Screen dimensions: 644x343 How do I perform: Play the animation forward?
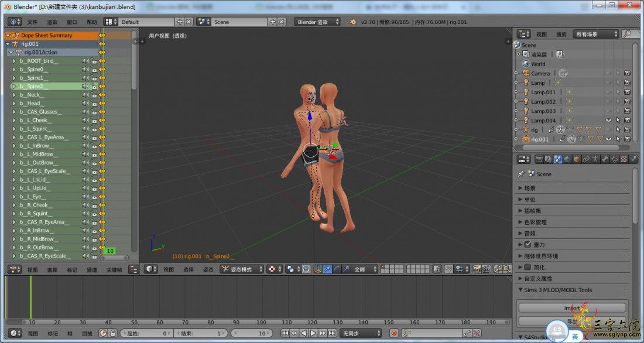(313, 333)
